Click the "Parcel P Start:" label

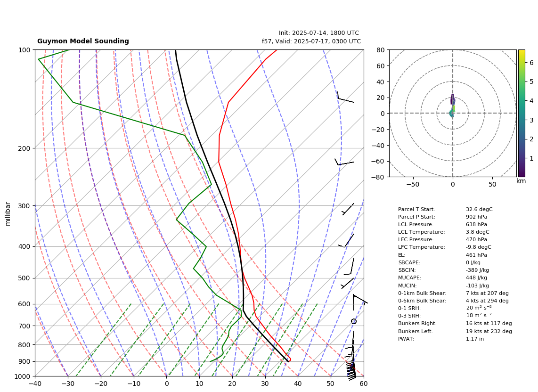coord(416,217)
